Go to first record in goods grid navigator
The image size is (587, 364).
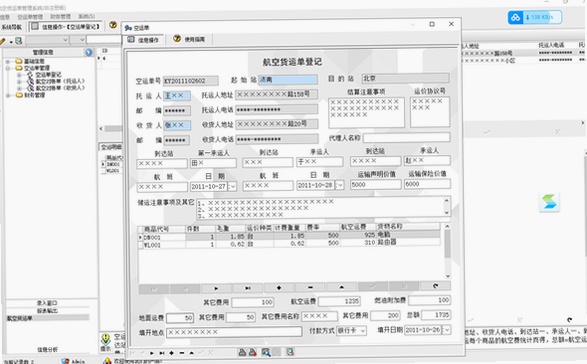tap(154, 289)
